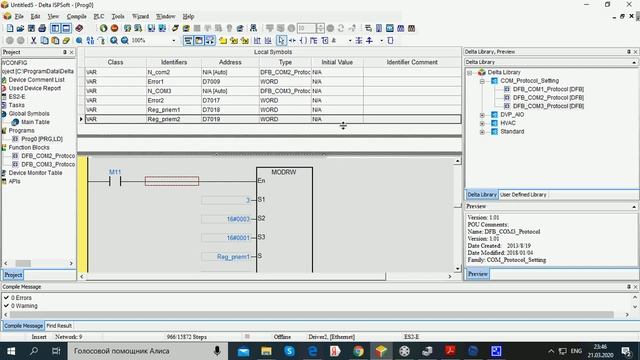
Task: Click the D7019 address cell
Action: click(x=230, y=119)
